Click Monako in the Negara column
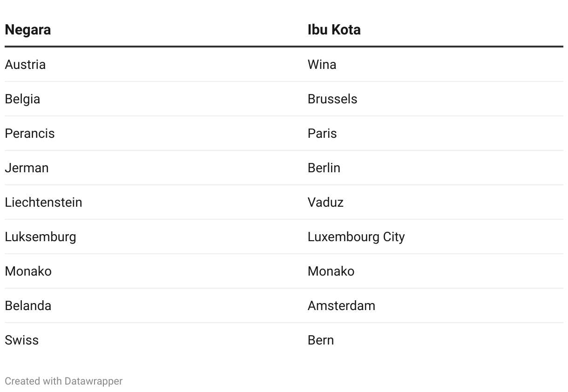The height and width of the screenshot is (392, 568). point(28,271)
